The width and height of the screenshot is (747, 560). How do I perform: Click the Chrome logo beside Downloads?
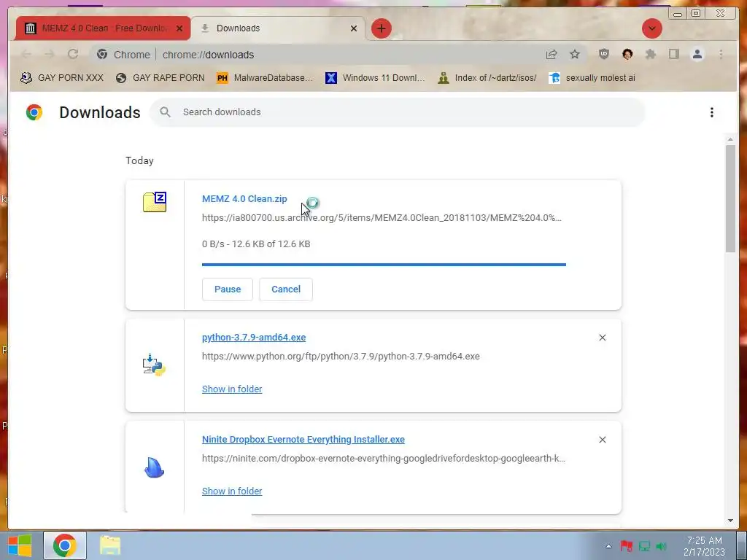pos(34,112)
